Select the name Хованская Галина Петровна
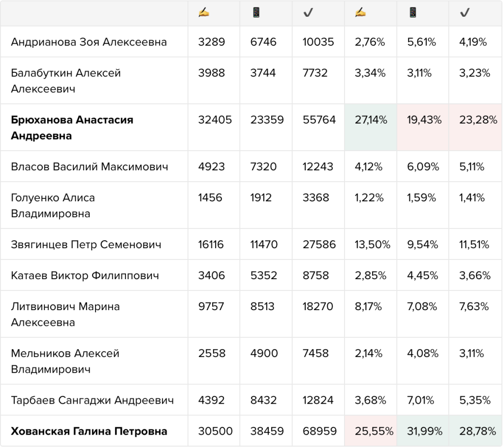The height and width of the screenshot is (447, 504). pyautogui.click(x=89, y=431)
